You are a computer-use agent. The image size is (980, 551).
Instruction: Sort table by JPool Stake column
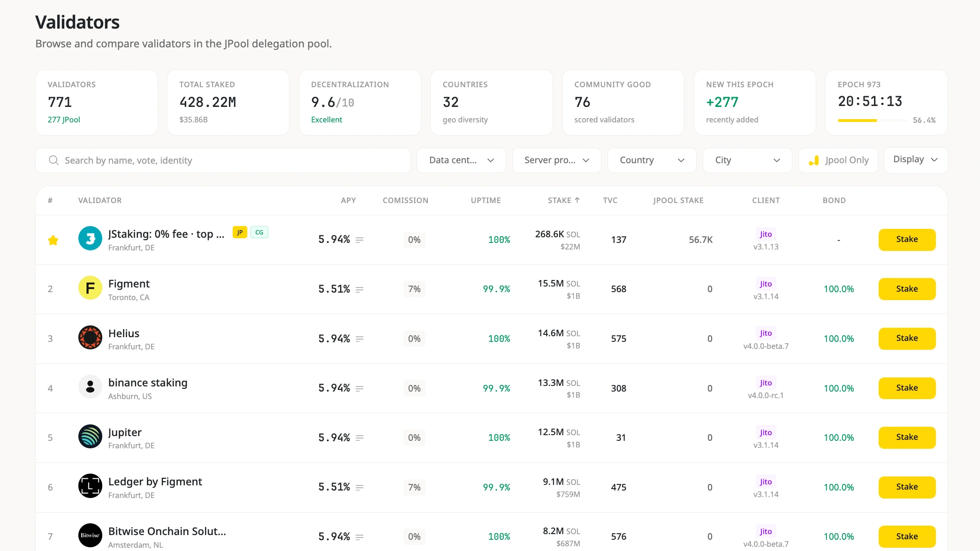(678, 200)
